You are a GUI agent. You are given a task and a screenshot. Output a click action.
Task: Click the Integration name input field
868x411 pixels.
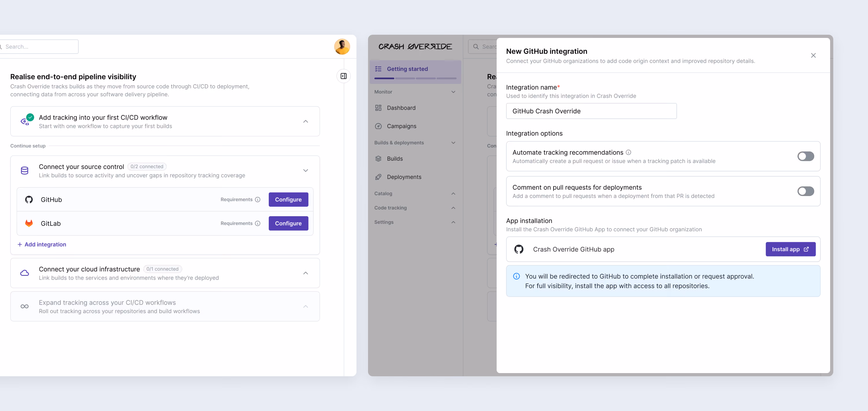point(591,111)
